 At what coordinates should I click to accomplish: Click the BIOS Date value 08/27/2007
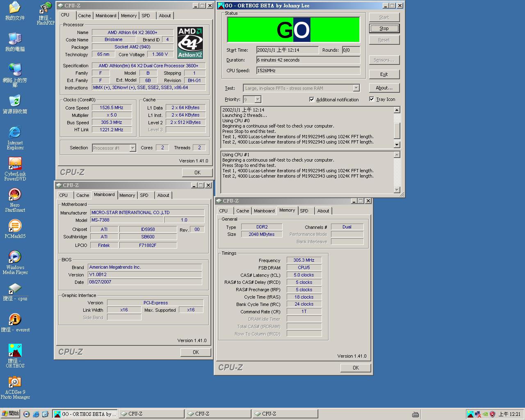pyautogui.click(x=145, y=282)
